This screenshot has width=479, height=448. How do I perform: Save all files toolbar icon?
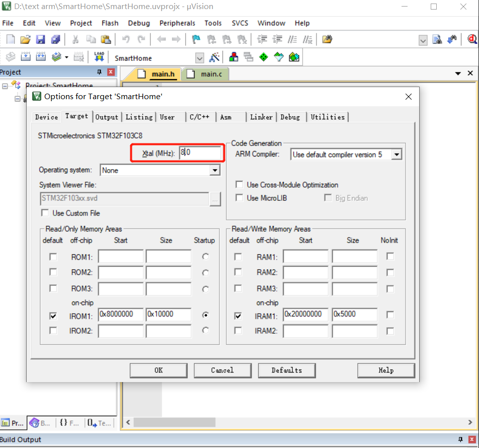click(x=55, y=39)
